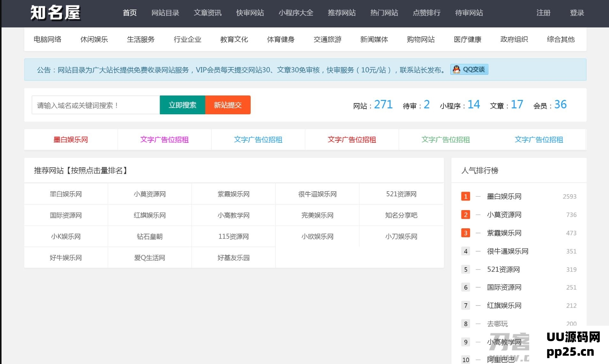Image resolution: width=609 pixels, height=364 pixels.
Task: Click the 注册 register link
Action: coord(543,13)
